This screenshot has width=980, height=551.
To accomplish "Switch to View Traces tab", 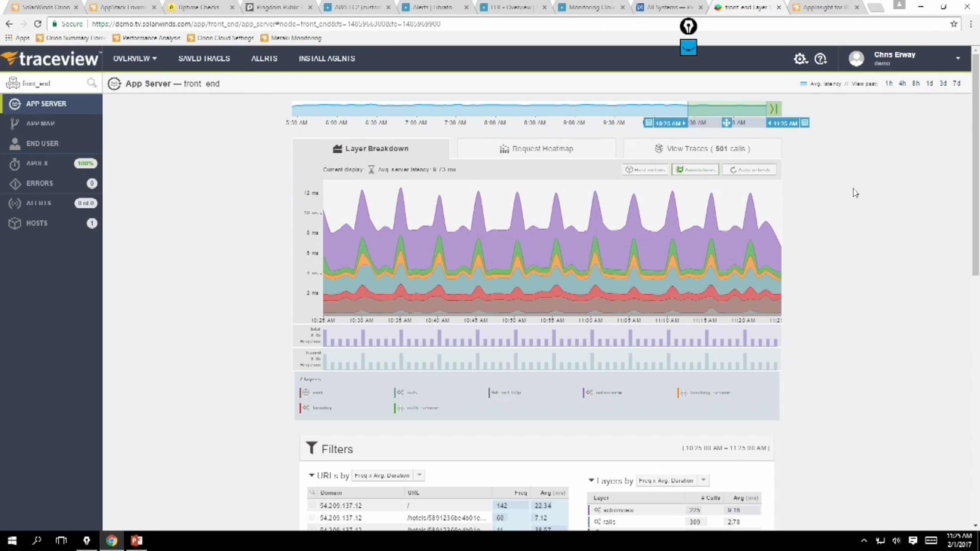I will tap(702, 149).
